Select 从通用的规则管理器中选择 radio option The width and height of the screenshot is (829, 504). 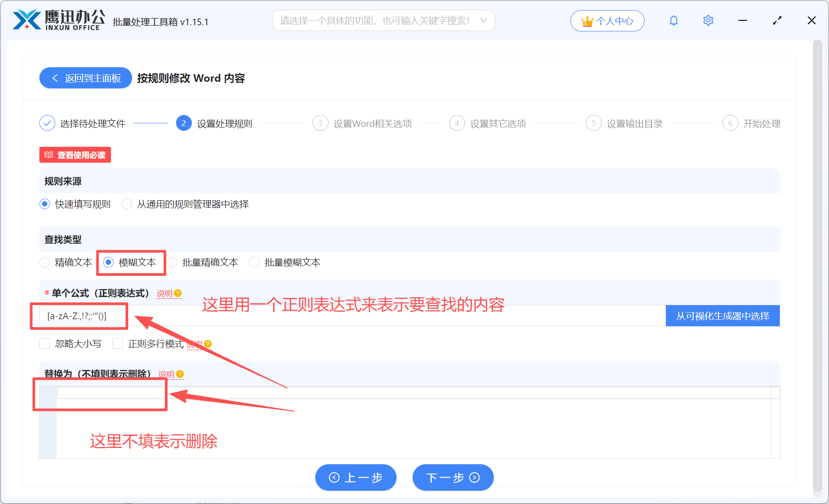click(x=127, y=204)
